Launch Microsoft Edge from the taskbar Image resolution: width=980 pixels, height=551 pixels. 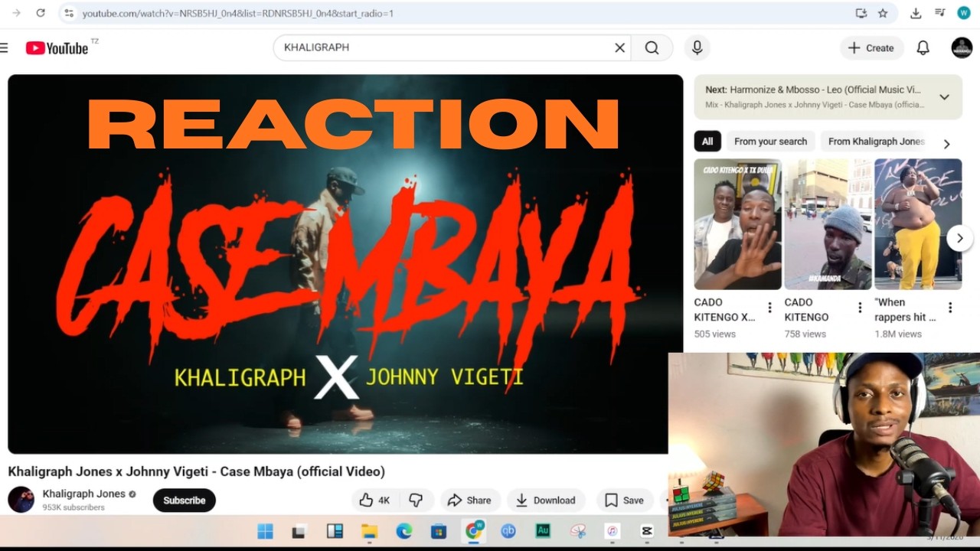coord(404,530)
